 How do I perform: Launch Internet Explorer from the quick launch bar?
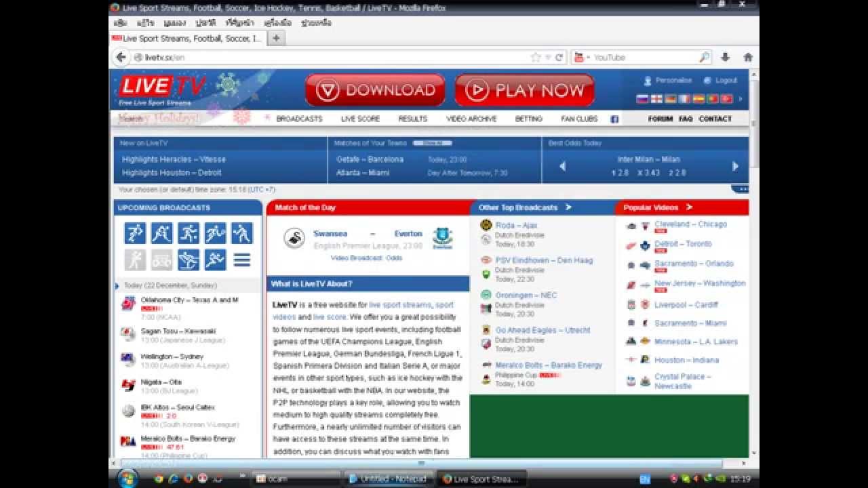(174, 479)
